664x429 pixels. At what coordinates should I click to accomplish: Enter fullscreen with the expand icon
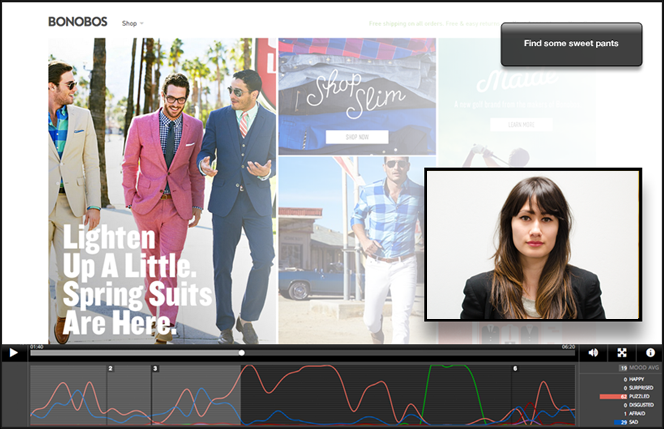(x=622, y=352)
